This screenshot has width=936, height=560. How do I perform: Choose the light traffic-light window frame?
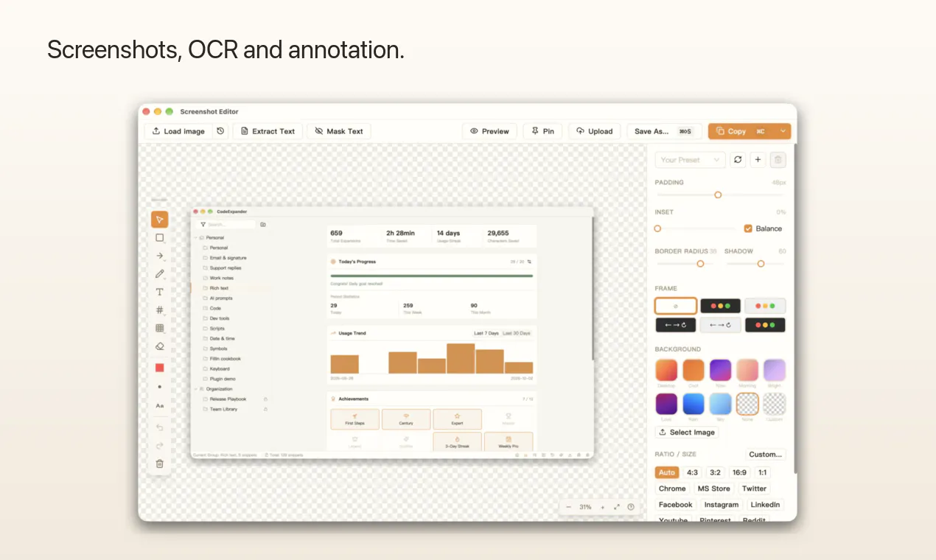[x=765, y=306]
